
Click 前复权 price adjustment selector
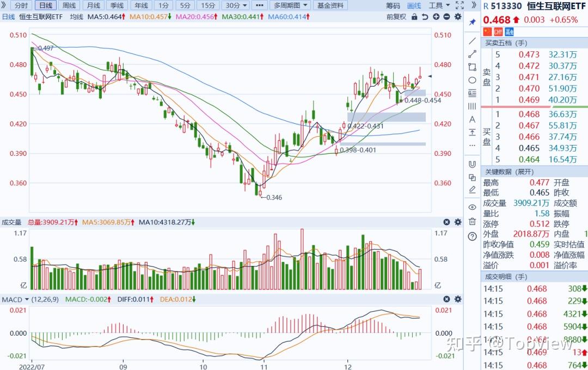396,17
